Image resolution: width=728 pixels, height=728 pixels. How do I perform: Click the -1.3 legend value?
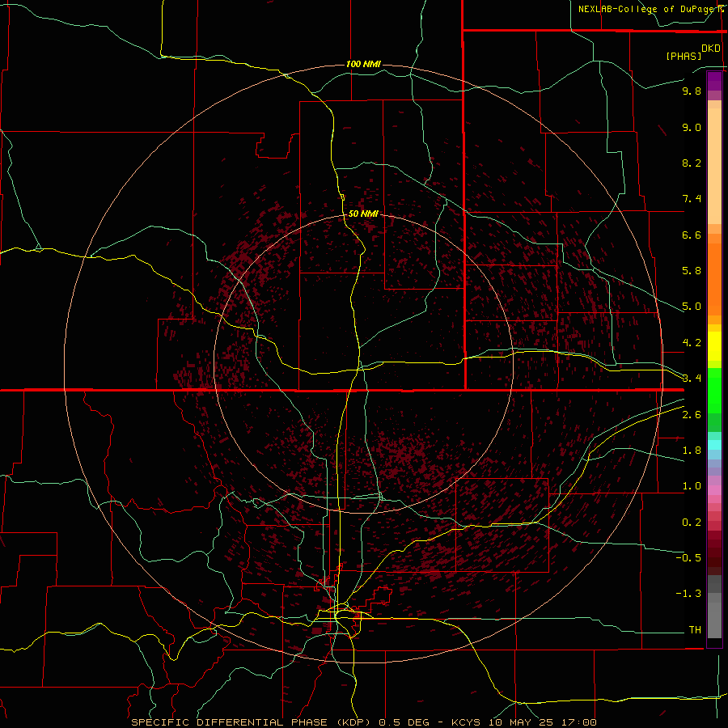click(688, 594)
